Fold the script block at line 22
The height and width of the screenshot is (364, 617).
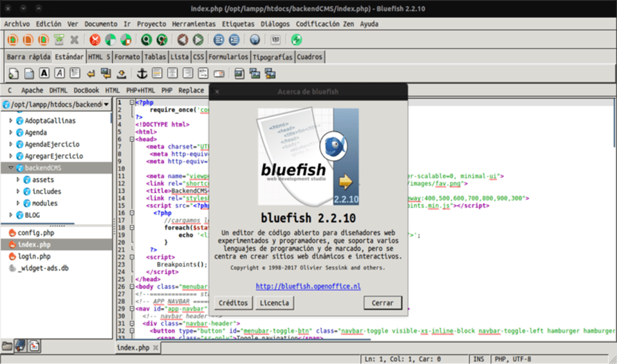tap(132, 257)
